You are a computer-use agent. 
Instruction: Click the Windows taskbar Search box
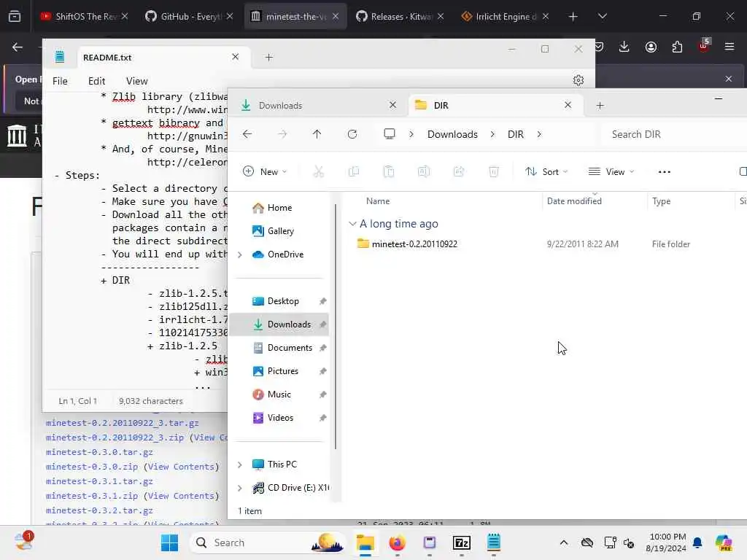click(x=268, y=542)
